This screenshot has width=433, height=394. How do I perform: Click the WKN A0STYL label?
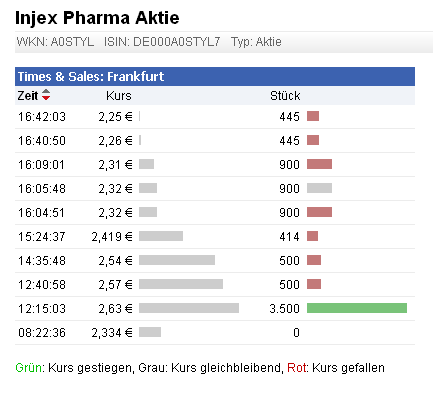[x=55, y=42]
